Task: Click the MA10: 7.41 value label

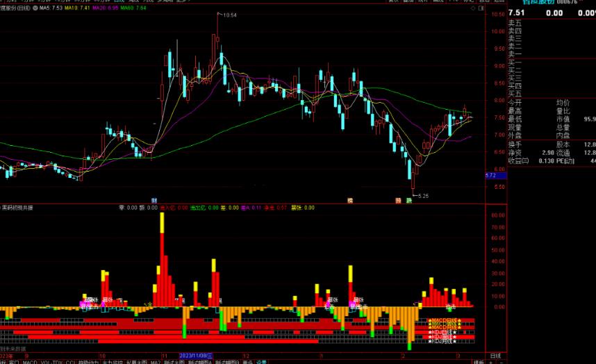Action: (x=77, y=8)
